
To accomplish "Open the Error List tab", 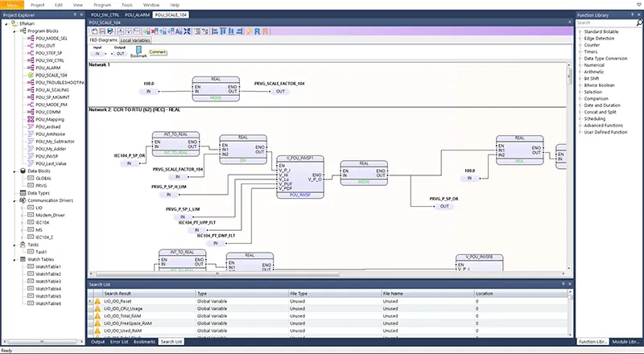I will click(119, 342).
